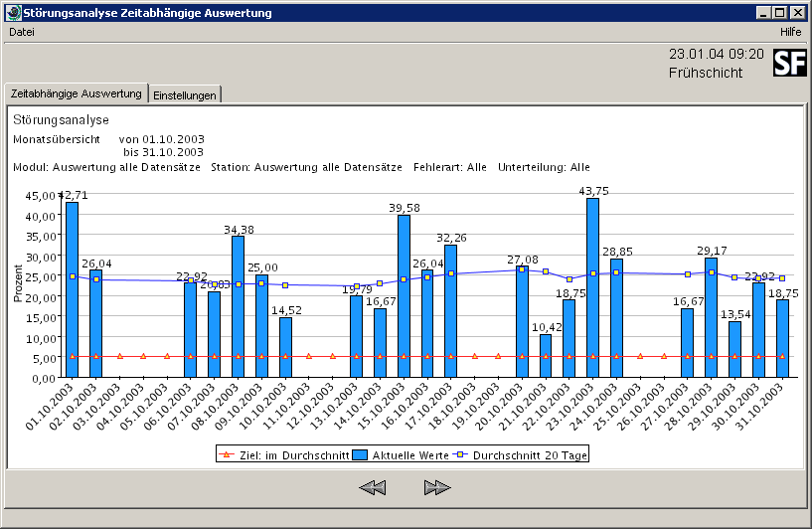Click the x-axis label 12.10.2003
812x529 pixels.
(310, 407)
